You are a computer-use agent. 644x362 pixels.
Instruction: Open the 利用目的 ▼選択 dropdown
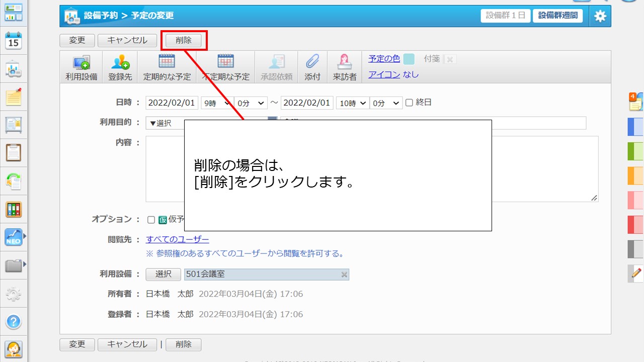coord(211,123)
